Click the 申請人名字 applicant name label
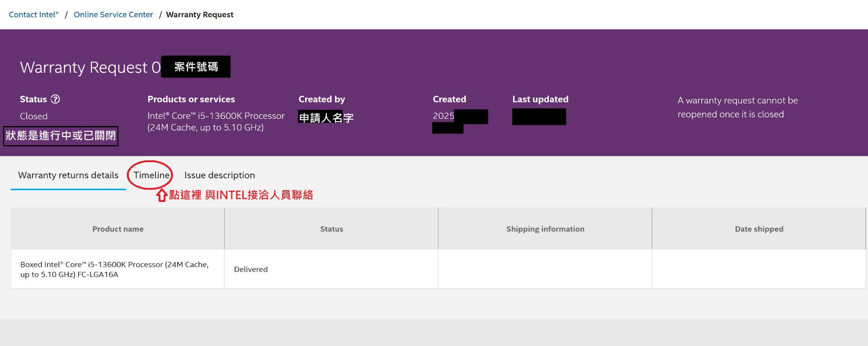 tap(325, 117)
